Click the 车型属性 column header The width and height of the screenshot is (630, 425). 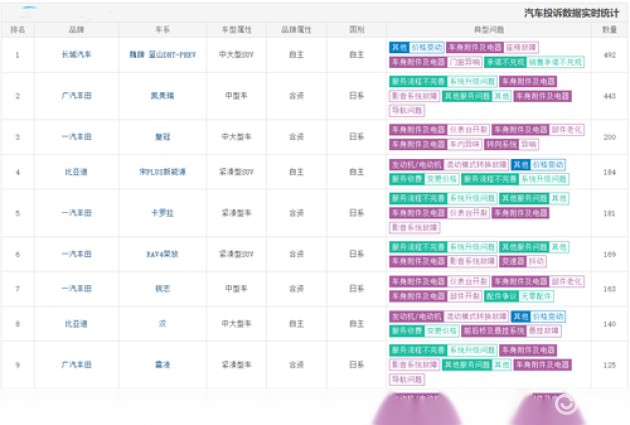(236, 30)
